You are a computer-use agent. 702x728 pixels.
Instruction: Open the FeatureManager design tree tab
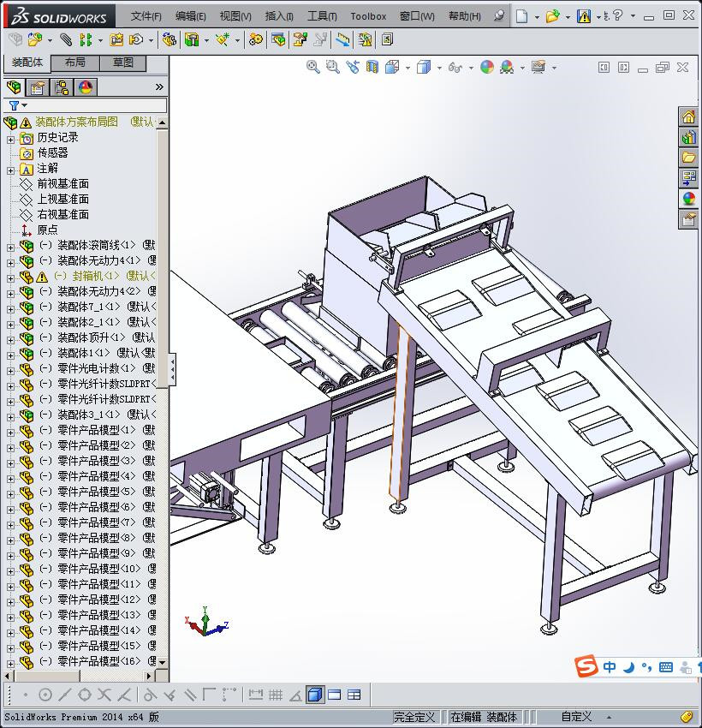coord(15,87)
